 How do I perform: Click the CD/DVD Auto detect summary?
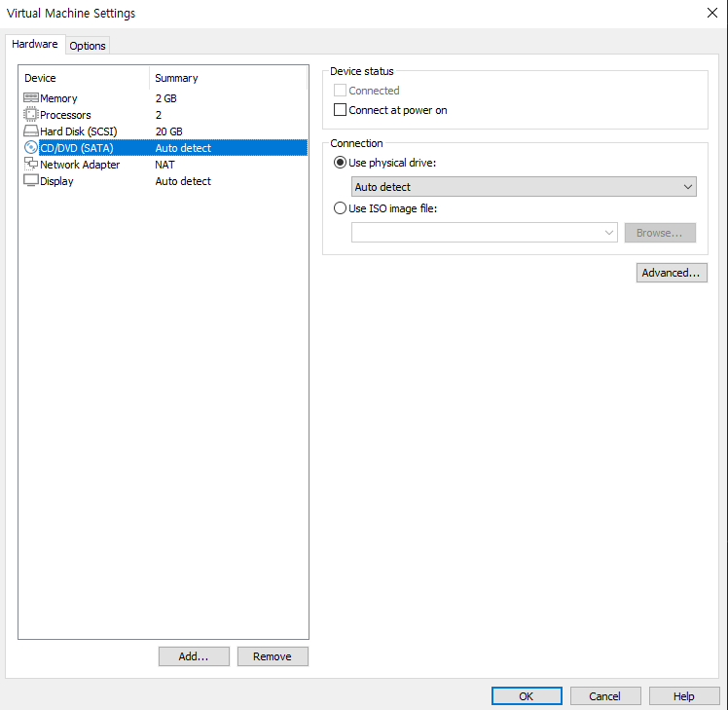183,148
